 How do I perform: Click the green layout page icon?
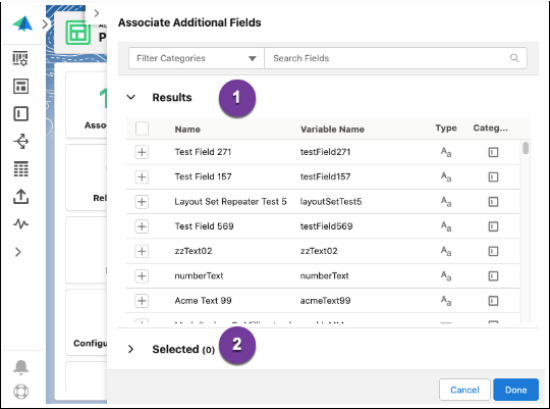pyautogui.click(x=78, y=33)
